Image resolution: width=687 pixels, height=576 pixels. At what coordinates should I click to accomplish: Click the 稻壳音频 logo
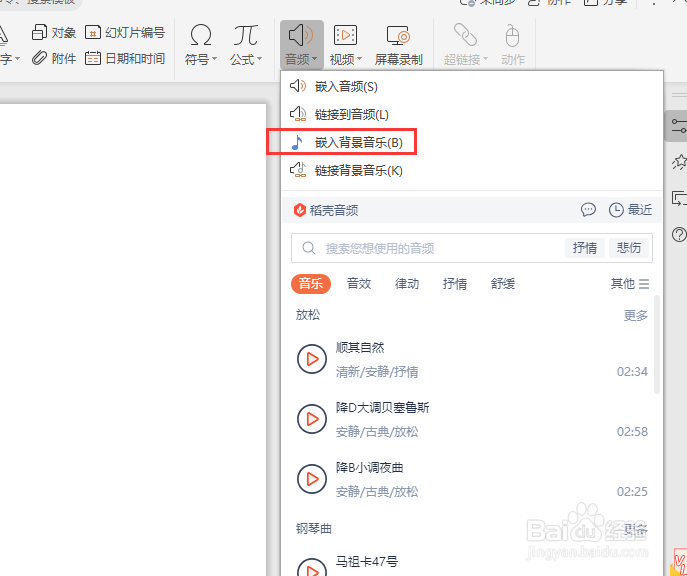[x=300, y=210]
